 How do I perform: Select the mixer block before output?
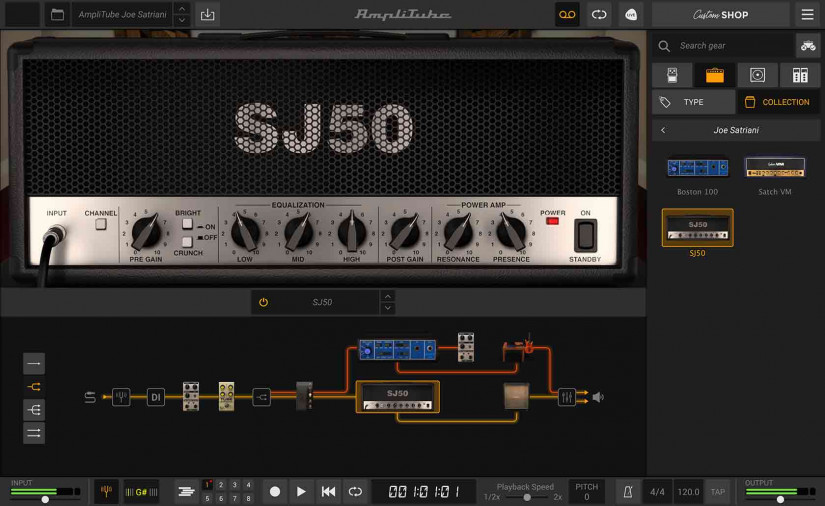[567, 397]
